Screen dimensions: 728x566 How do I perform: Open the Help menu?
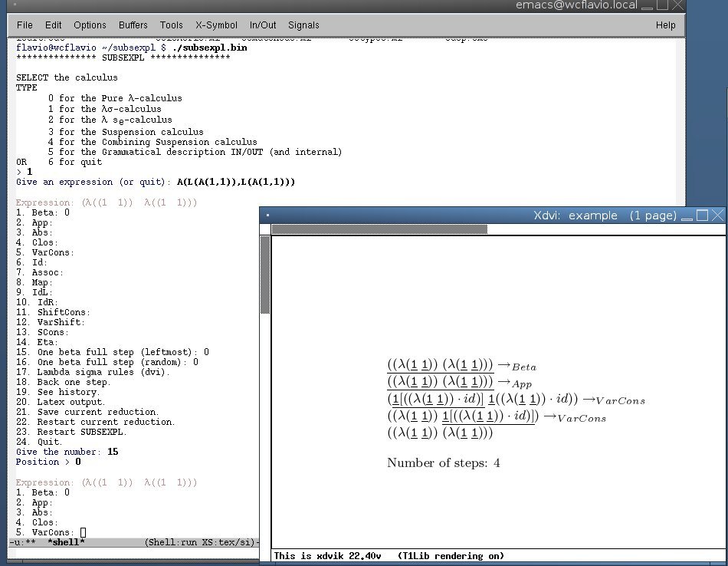(x=665, y=25)
